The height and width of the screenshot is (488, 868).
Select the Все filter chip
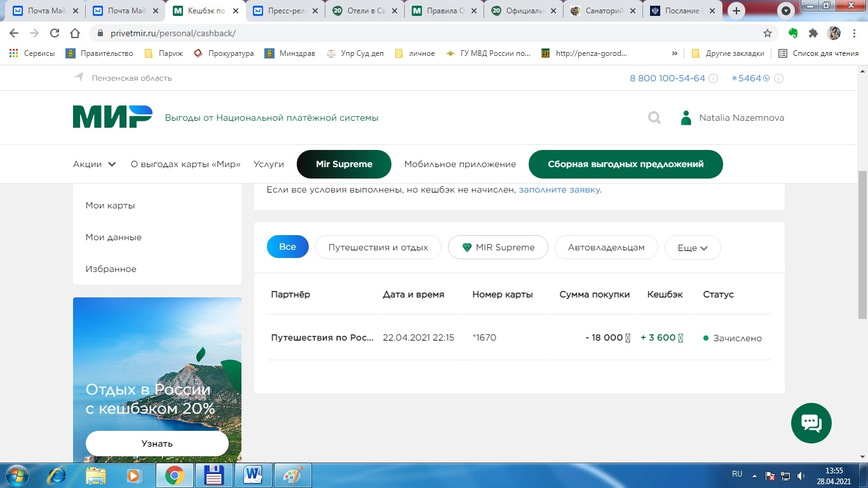point(287,247)
